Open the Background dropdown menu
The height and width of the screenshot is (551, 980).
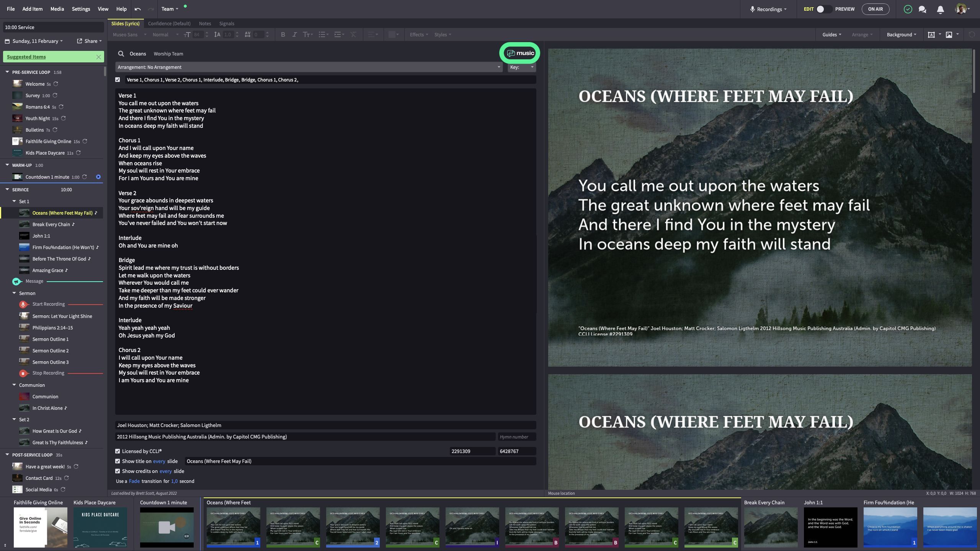[901, 34]
